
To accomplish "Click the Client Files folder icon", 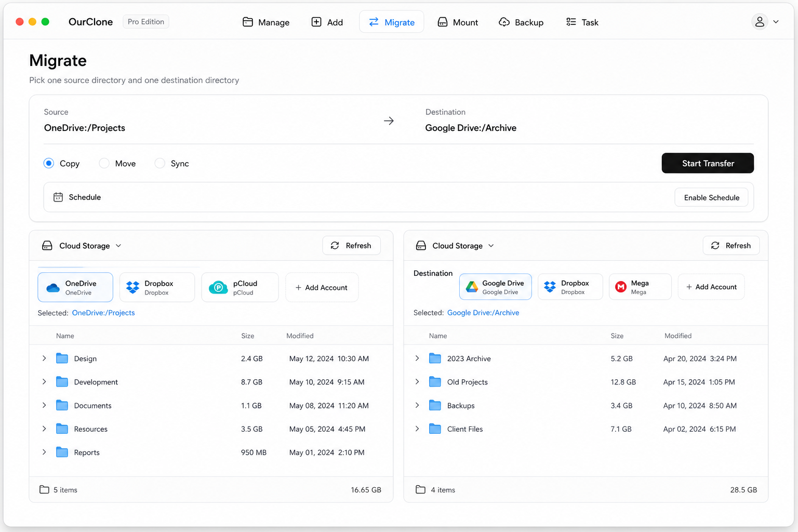I will [x=435, y=429].
